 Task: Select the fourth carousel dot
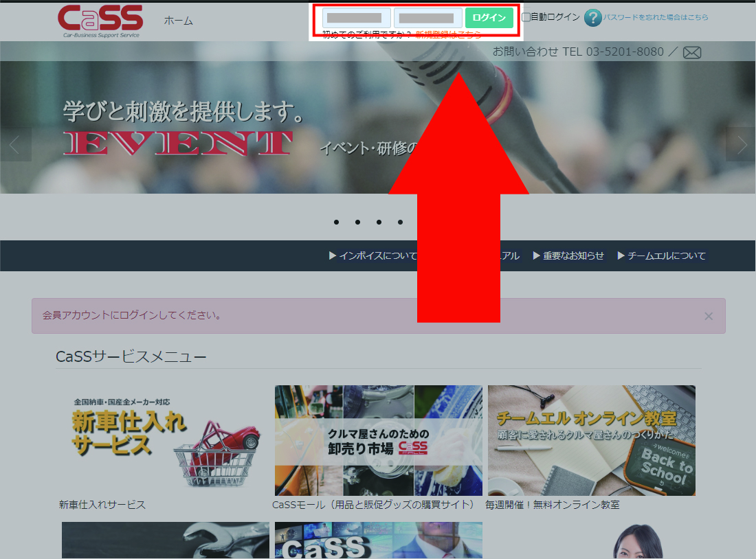400,222
